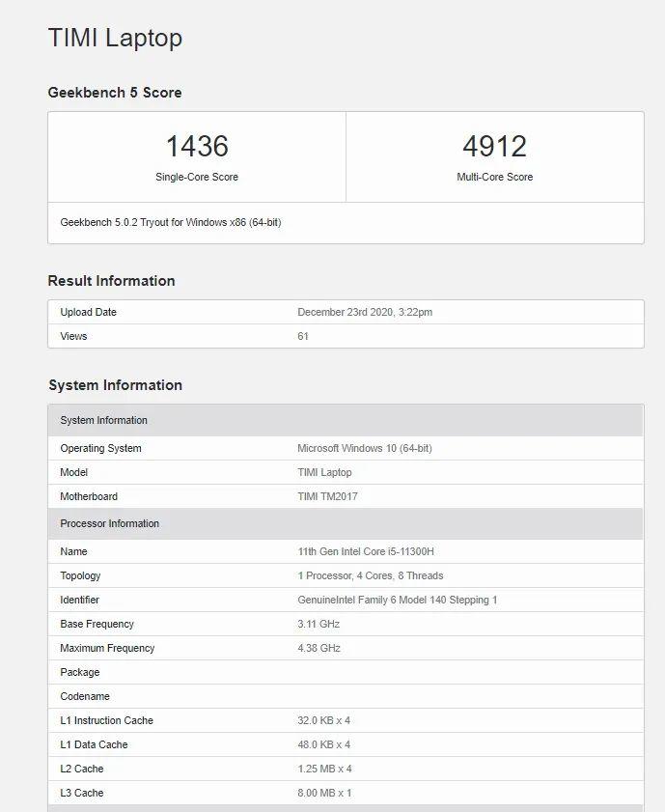Image resolution: width=665 pixels, height=812 pixels.
Task: Click the Maximum Frequency 4.38 GHz value
Action: point(319,649)
